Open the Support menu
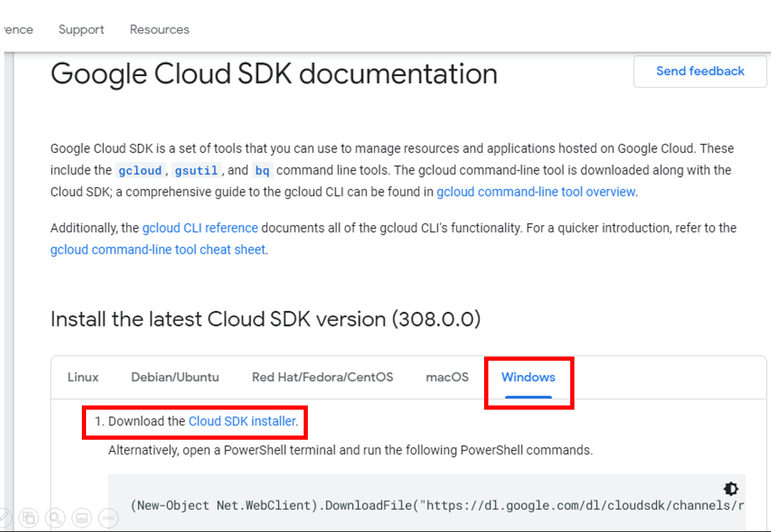This screenshot has width=771, height=532. pyautogui.click(x=81, y=29)
